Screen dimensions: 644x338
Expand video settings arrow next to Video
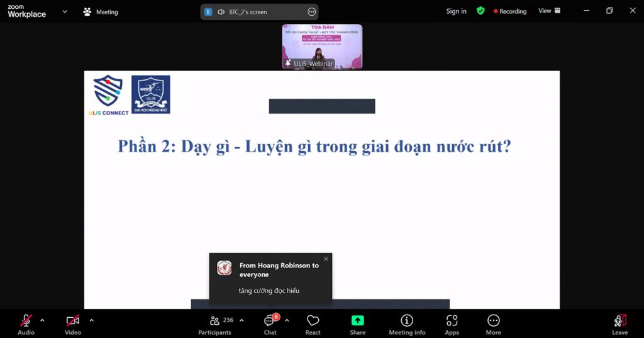pos(91,320)
